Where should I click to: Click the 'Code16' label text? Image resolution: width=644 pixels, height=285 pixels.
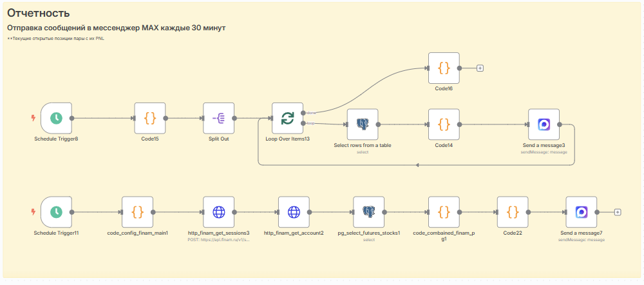pyautogui.click(x=444, y=89)
